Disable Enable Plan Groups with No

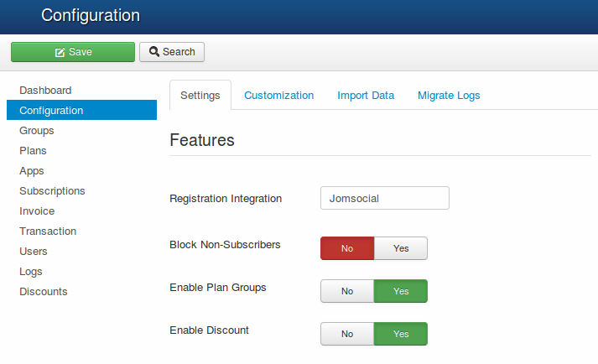coord(347,291)
